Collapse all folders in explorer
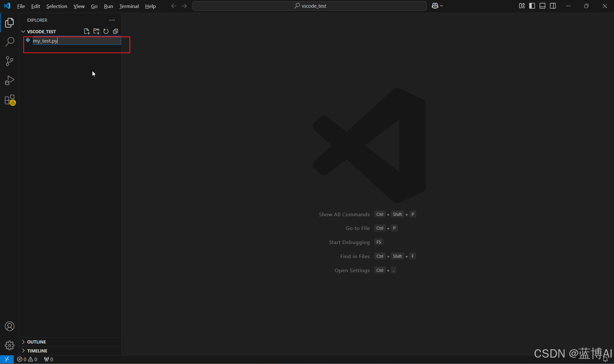 (x=115, y=31)
